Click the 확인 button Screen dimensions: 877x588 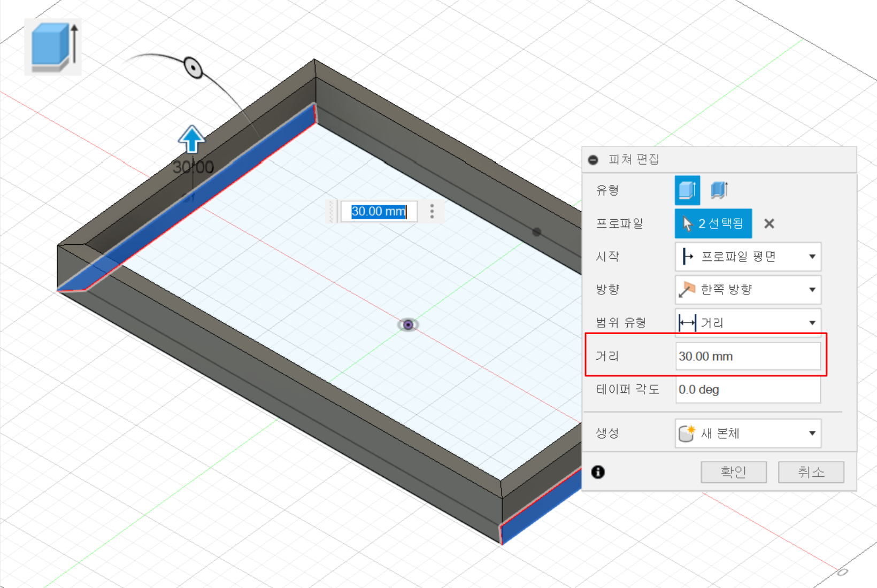[x=734, y=472]
